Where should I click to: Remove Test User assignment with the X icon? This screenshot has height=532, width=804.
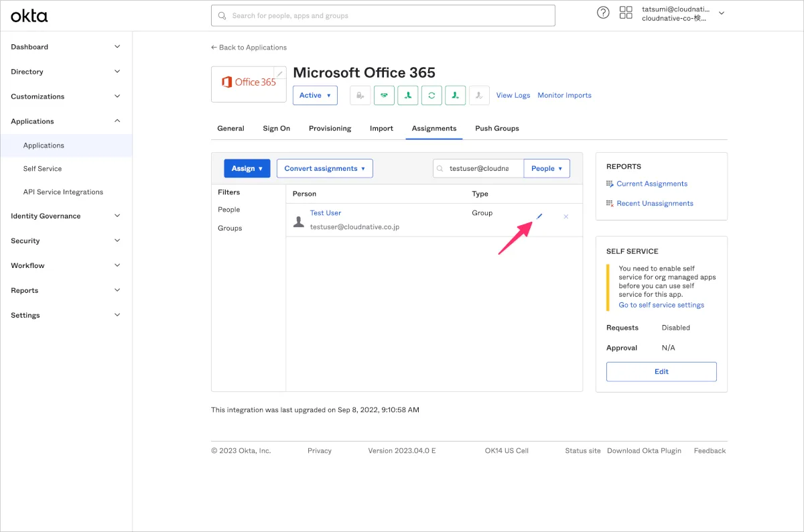566,216
